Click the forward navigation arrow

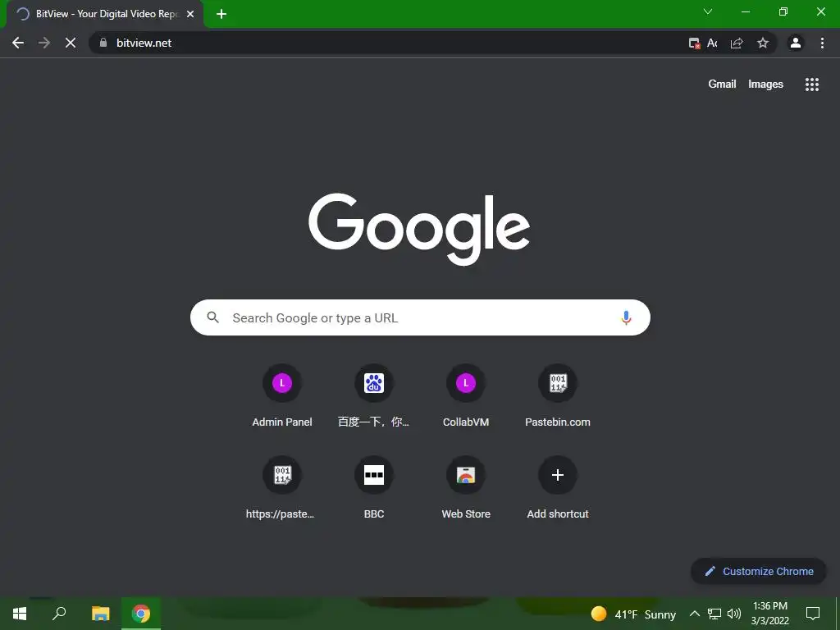(44, 43)
